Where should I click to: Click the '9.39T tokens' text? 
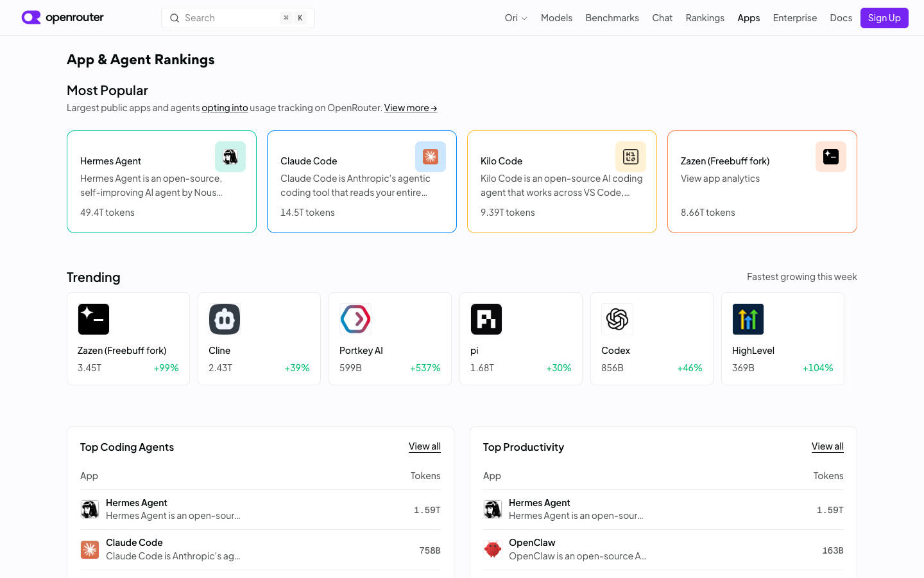coord(508,213)
